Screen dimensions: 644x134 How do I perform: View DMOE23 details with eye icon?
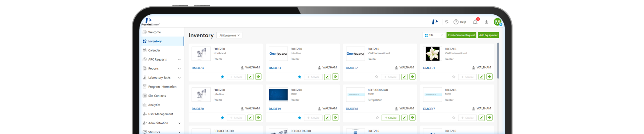click(x=335, y=77)
